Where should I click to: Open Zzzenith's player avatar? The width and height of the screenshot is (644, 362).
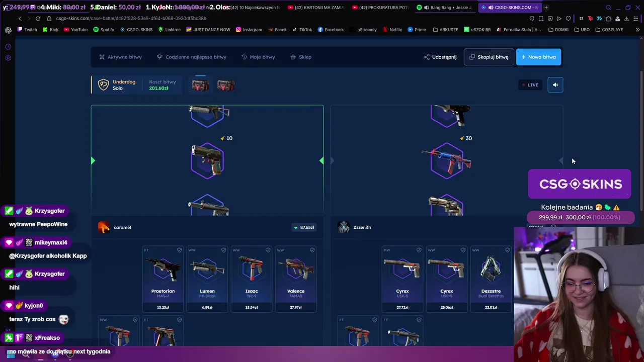[x=344, y=227]
